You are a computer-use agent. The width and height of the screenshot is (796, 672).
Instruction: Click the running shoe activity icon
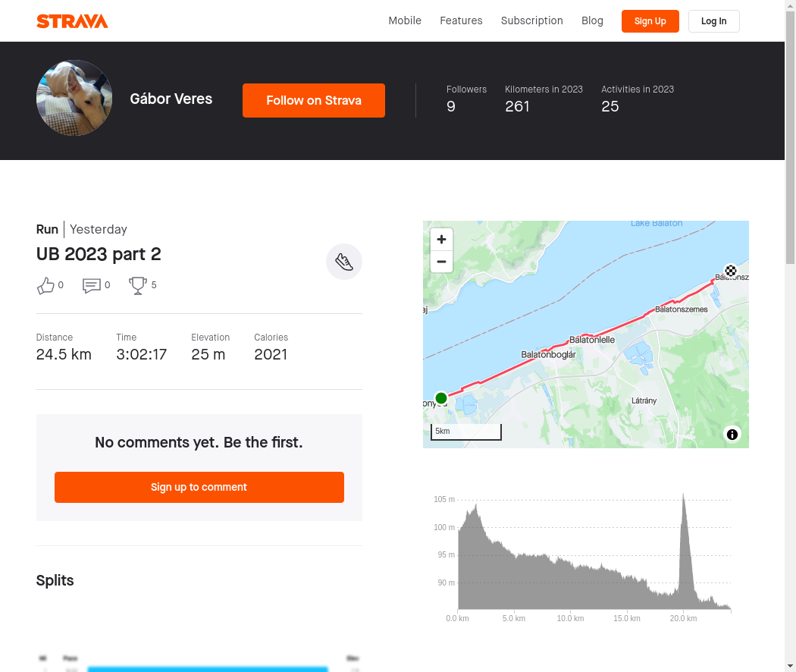(x=344, y=262)
